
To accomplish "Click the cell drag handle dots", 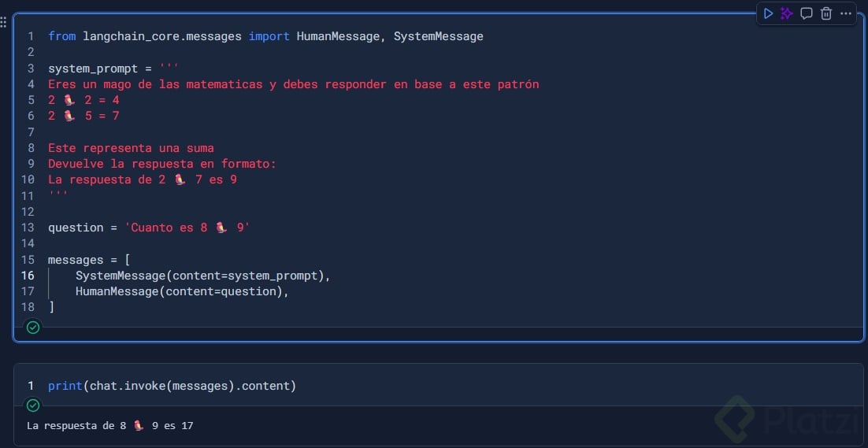I will [x=4, y=22].
